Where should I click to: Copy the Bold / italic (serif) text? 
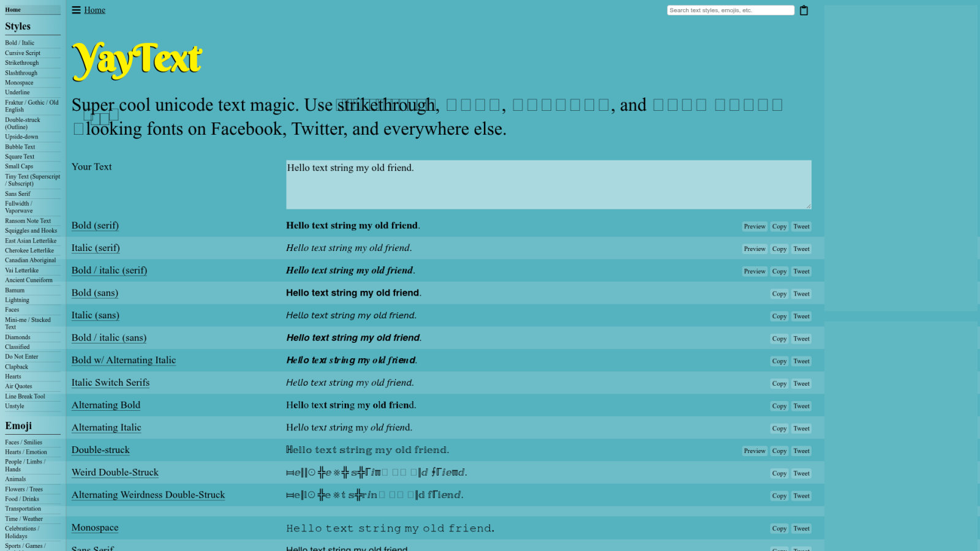[779, 272]
